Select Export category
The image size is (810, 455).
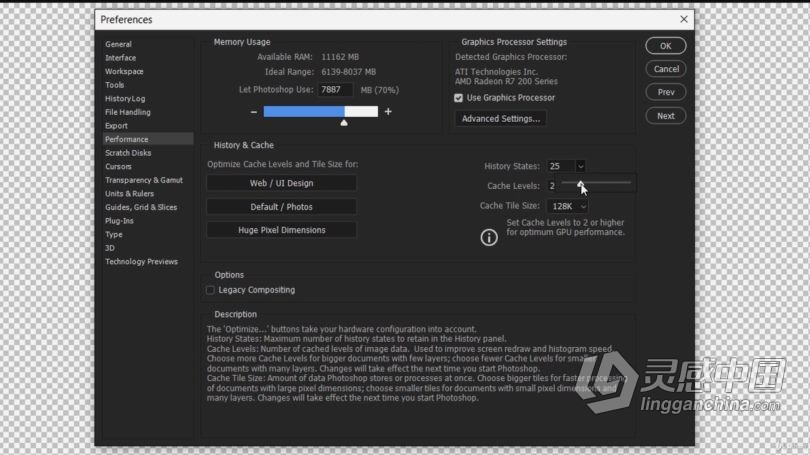[x=116, y=125]
